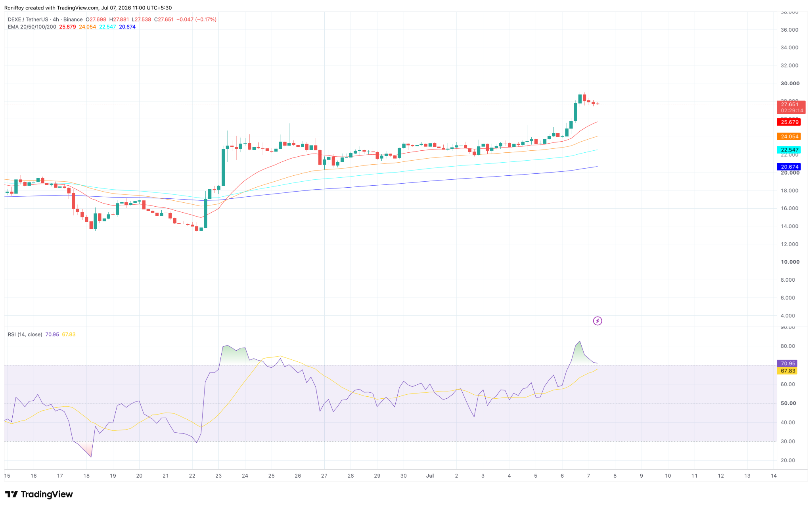This screenshot has height=507, width=812.
Task: Click the red EMA value tag 25.679
Action: point(789,122)
